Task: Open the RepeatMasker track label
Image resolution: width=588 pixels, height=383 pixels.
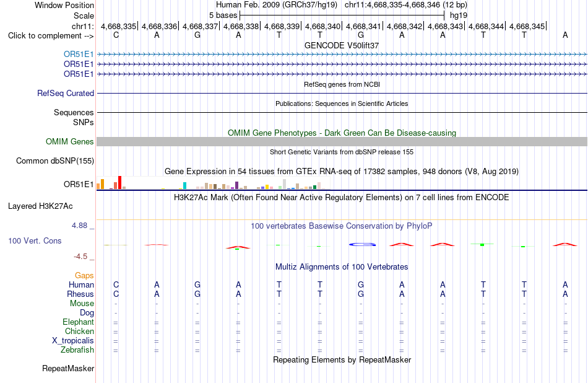Action: point(68,368)
